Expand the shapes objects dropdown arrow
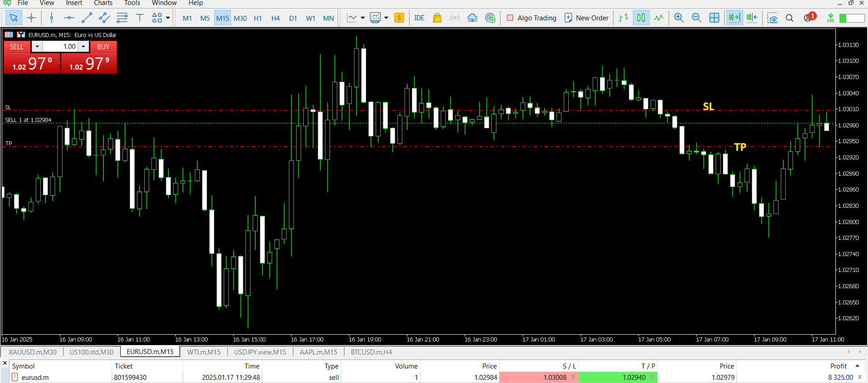868x383 pixels. (x=168, y=18)
